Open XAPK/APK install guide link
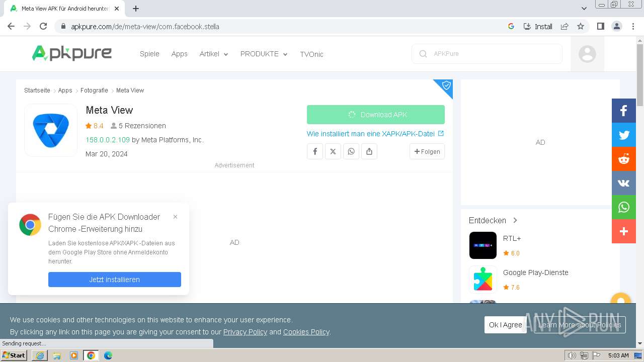Screen dimensions: 644x362 [375, 134]
